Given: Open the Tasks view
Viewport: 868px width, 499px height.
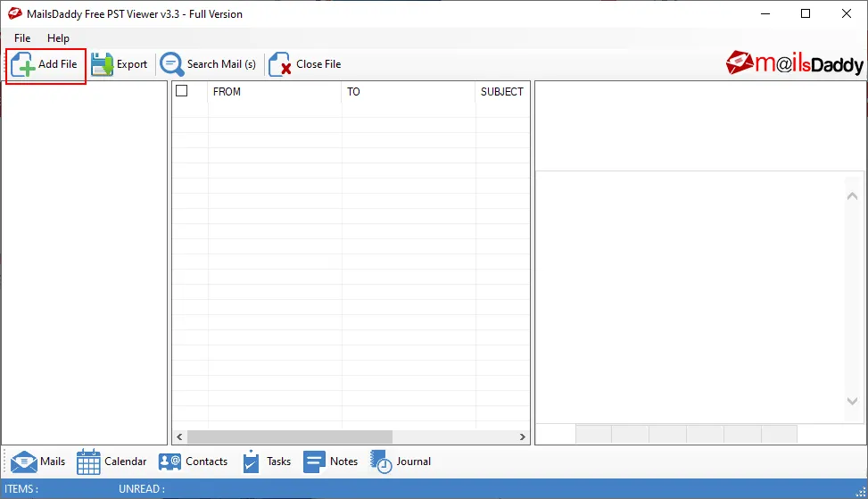Looking at the screenshot, I should click(x=266, y=462).
